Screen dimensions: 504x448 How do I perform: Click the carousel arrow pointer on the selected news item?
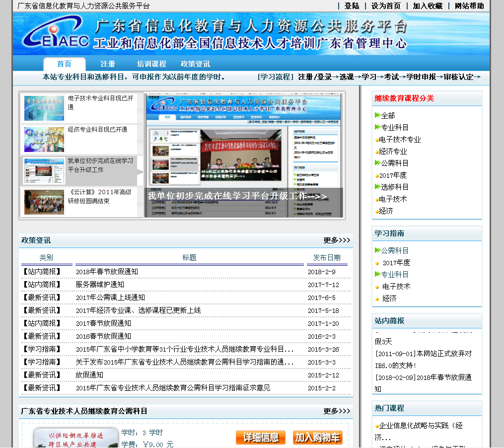[140, 172]
